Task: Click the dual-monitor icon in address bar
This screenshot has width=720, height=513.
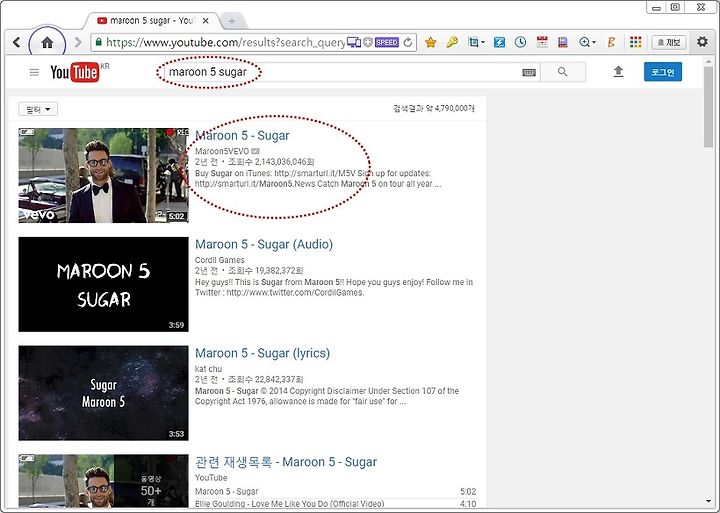Action: click(354, 43)
